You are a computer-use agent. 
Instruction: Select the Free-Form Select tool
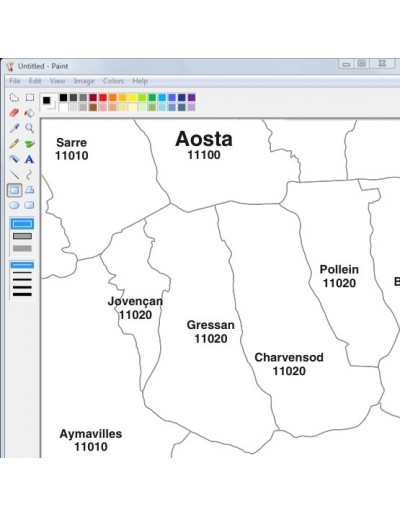pos(14,97)
